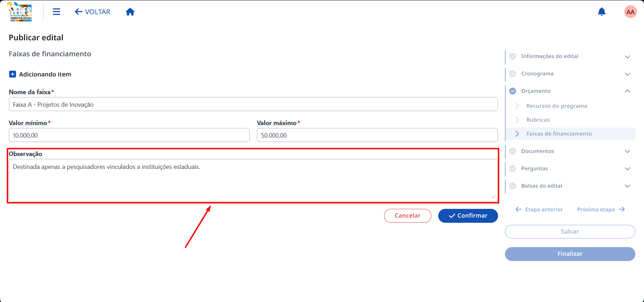Open the AA user avatar menu
The height and width of the screenshot is (302, 644).
point(630,12)
